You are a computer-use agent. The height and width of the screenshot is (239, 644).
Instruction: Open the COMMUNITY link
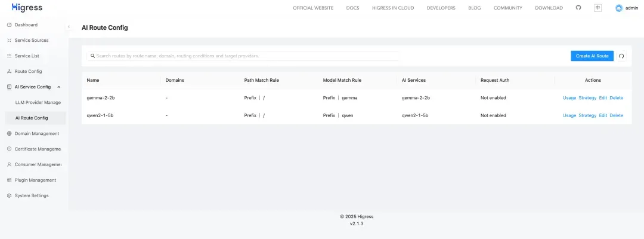coord(507,8)
